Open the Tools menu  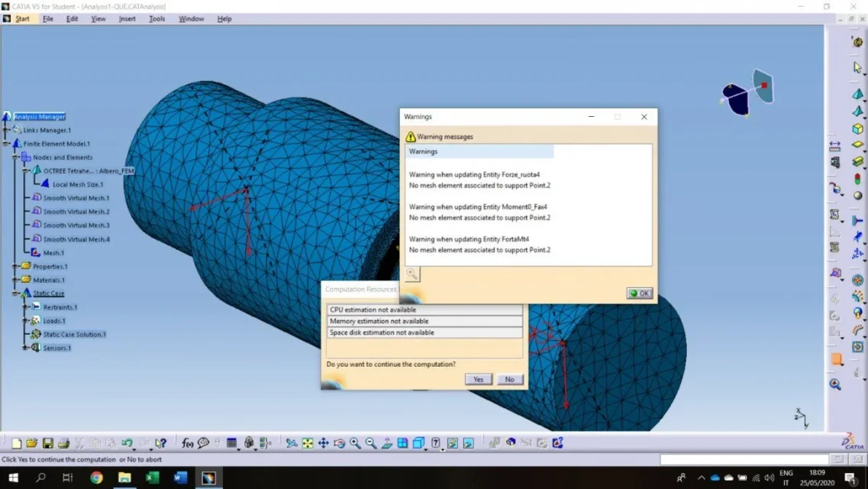(156, 19)
